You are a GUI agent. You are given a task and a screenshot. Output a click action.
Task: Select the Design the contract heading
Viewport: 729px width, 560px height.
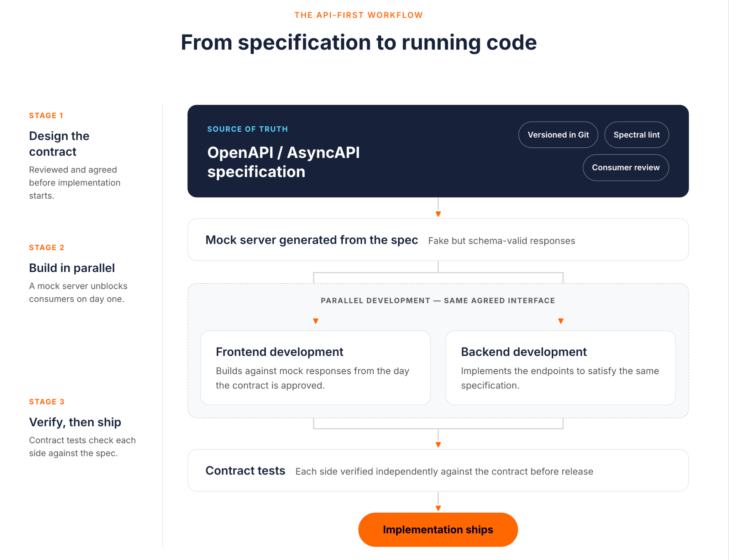coord(59,144)
